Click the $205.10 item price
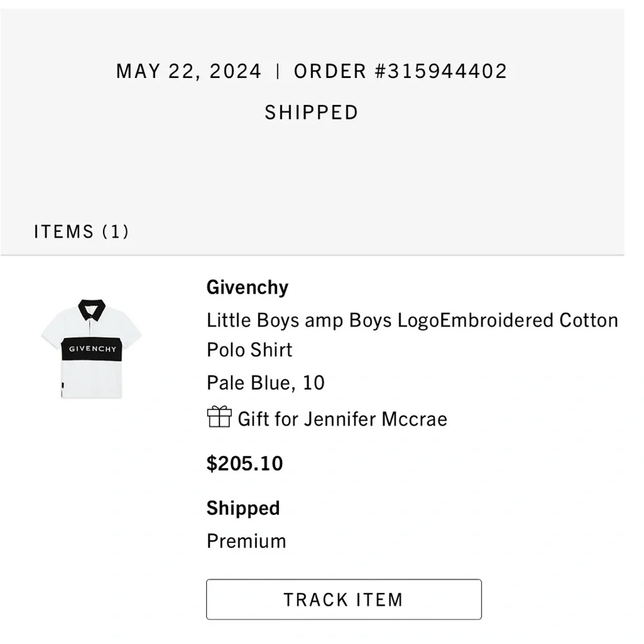Image resolution: width=644 pixels, height=644 pixels. pyautogui.click(x=245, y=464)
